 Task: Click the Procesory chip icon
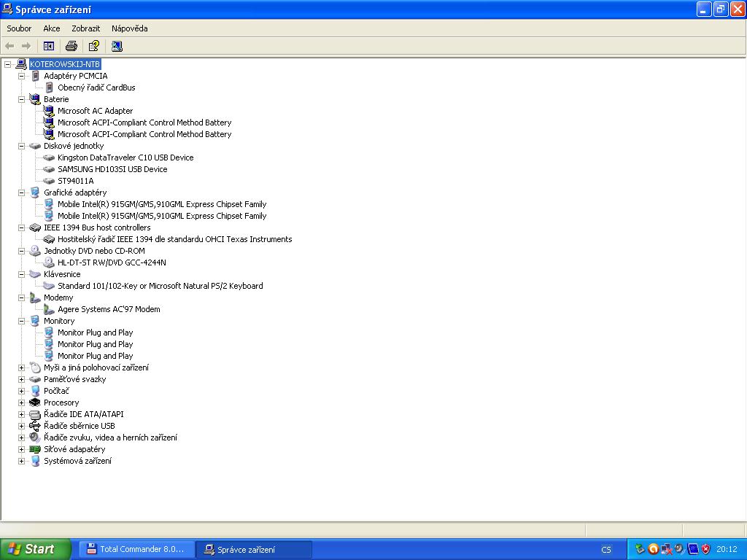click(x=35, y=402)
